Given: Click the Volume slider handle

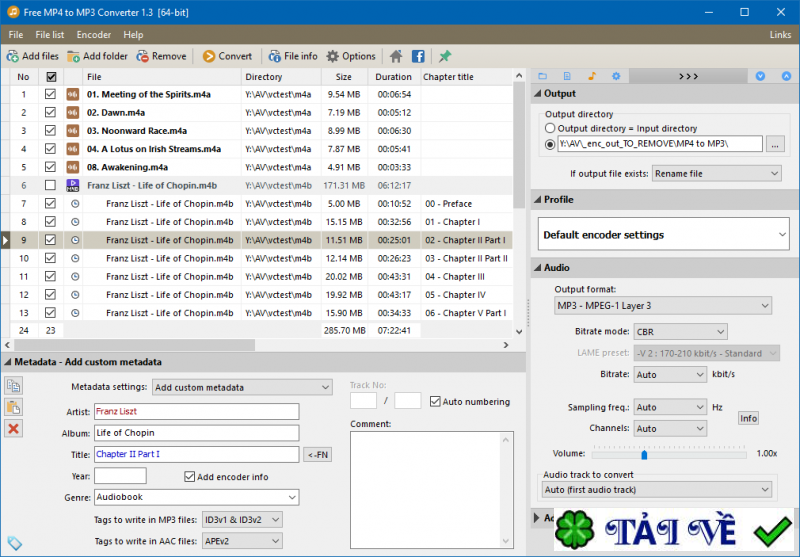Looking at the screenshot, I should coord(644,454).
